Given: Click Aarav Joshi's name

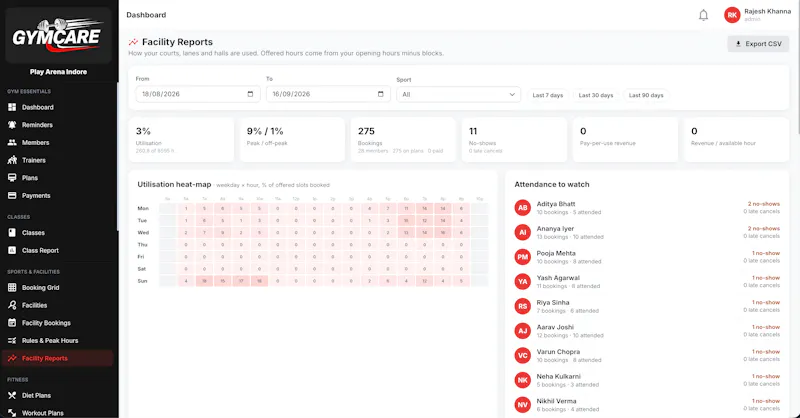Looking at the screenshot, I should (555, 327).
